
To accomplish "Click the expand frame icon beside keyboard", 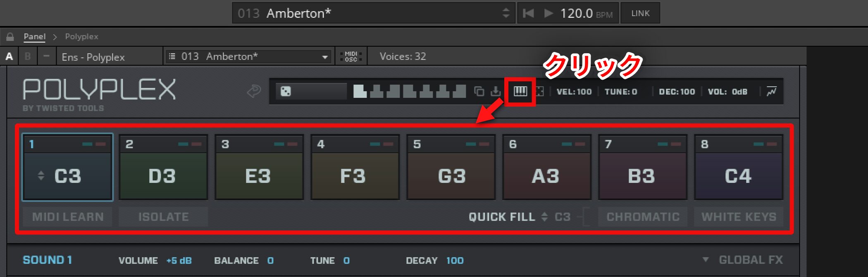I will point(540,91).
